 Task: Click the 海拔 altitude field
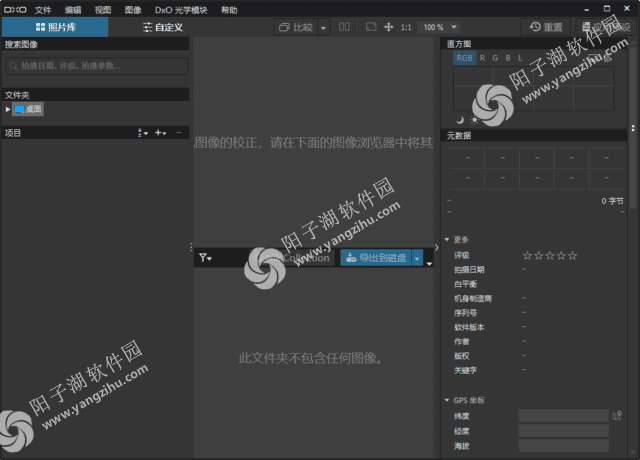(x=563, y=445)
